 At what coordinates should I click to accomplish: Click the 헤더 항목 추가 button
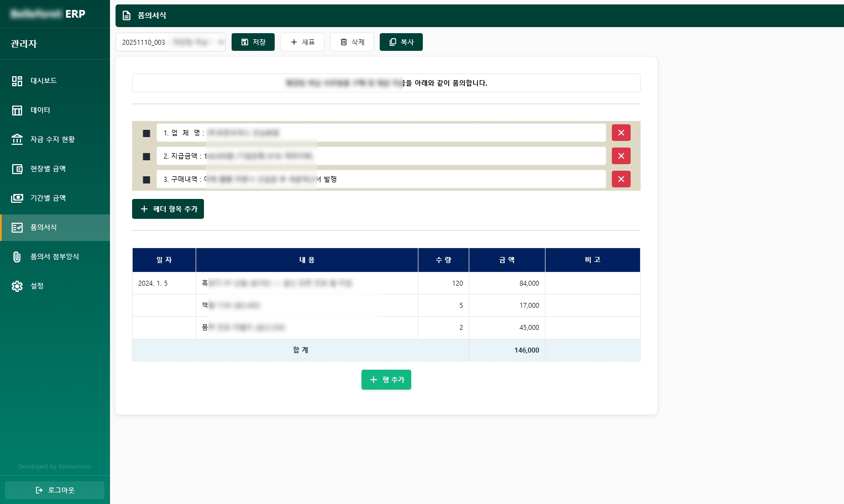pyautogui.click(x=168, y=209)
